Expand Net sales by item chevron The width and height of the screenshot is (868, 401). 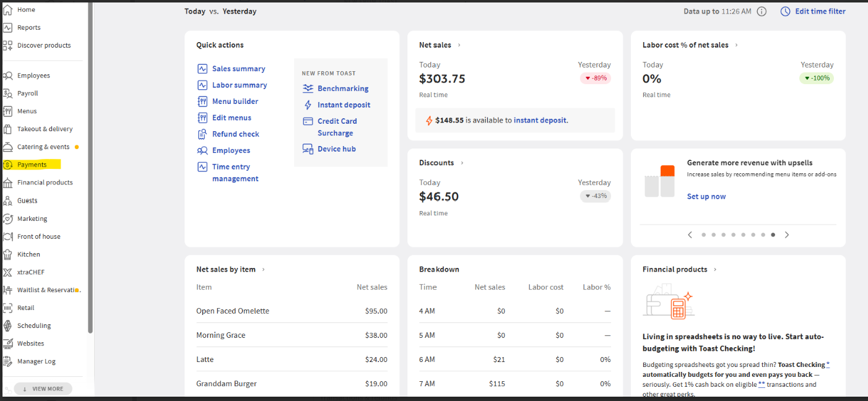coord(263,270)
